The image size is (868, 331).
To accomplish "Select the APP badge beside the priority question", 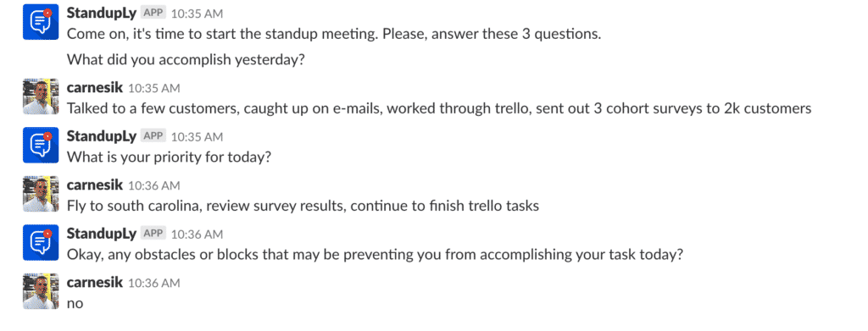I will (x=153, y=135).
